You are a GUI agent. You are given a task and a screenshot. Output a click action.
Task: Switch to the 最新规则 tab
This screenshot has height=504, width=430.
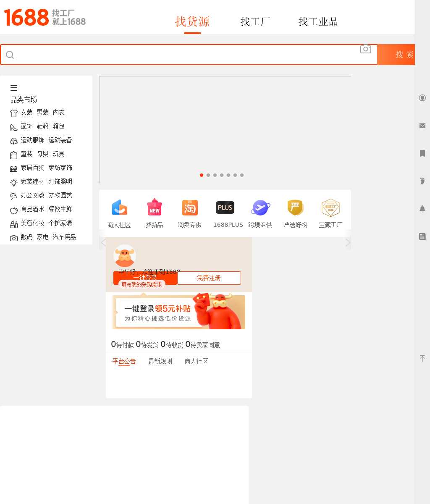tap(160, 361)
